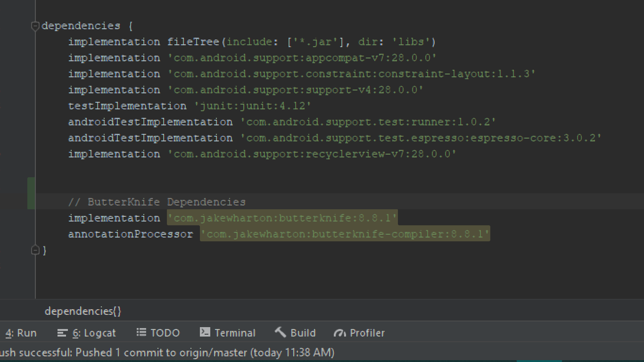Click the dependencies keyword in the editor

(81, 26)
